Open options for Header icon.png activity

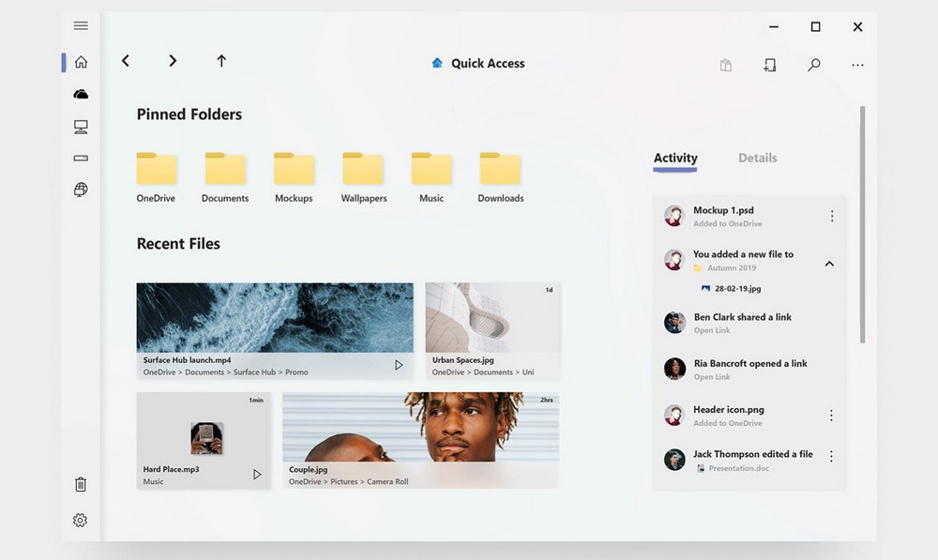831,416
